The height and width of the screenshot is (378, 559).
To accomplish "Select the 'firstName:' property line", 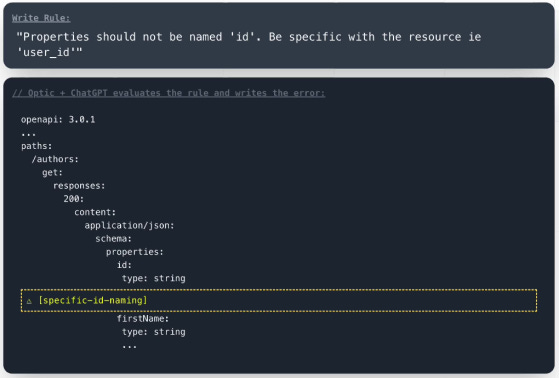I will [143, 318].
